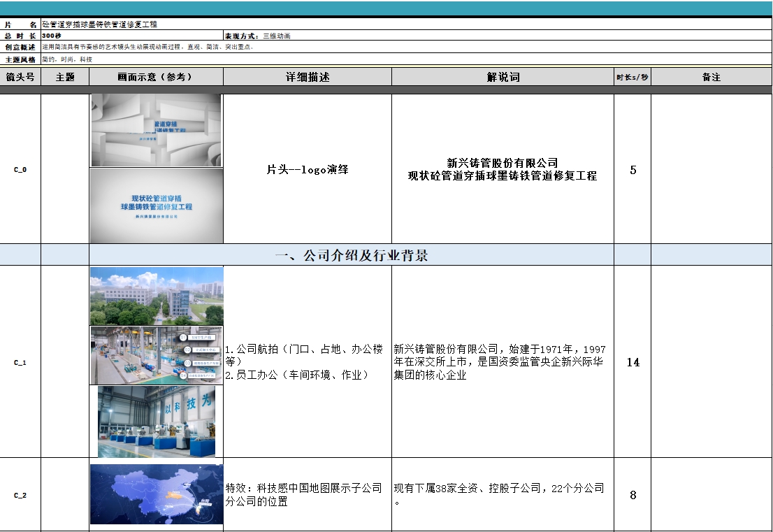Screen dimensions: 773x532
Task: Click the '时长s/秒' column header
Action: pos(633,77)
